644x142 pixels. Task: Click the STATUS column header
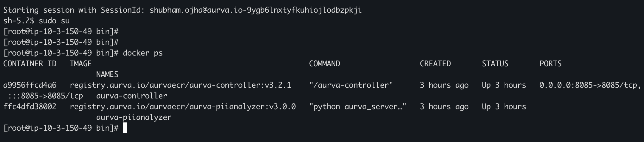click(495, 64)
